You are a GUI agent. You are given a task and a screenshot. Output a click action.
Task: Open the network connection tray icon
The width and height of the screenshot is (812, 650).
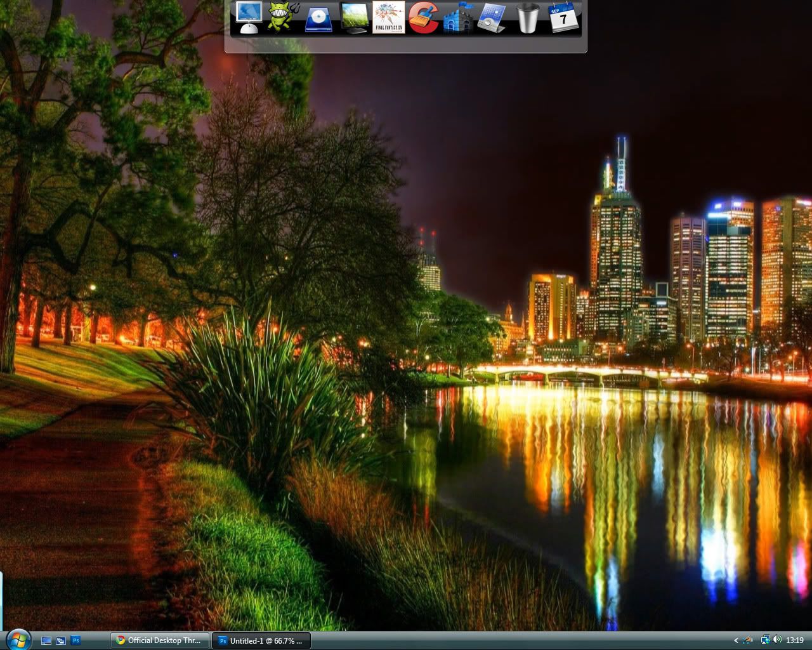click(766, 640)
